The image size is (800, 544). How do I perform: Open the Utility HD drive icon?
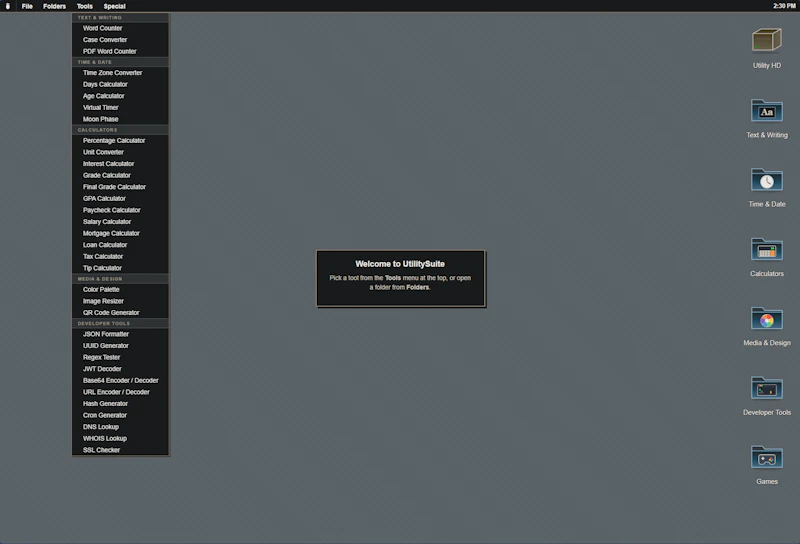766,41
